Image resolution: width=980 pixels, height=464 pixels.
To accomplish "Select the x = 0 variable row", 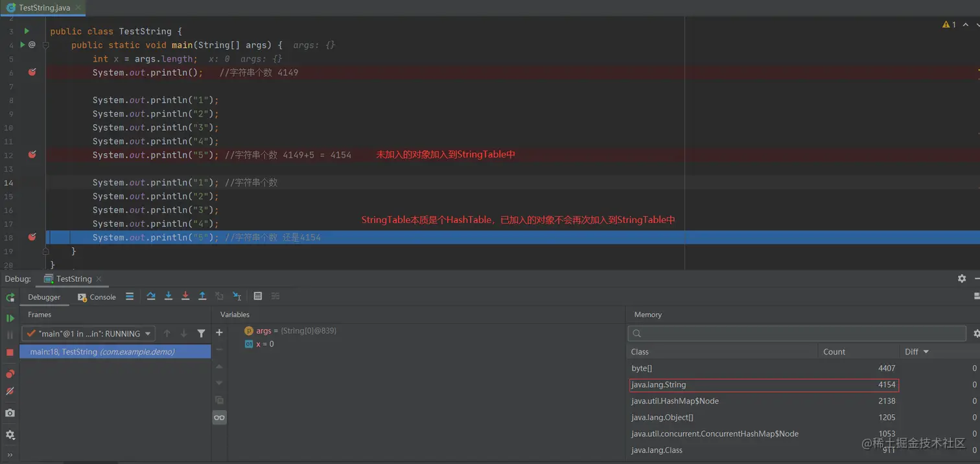I will pos(426,344).
